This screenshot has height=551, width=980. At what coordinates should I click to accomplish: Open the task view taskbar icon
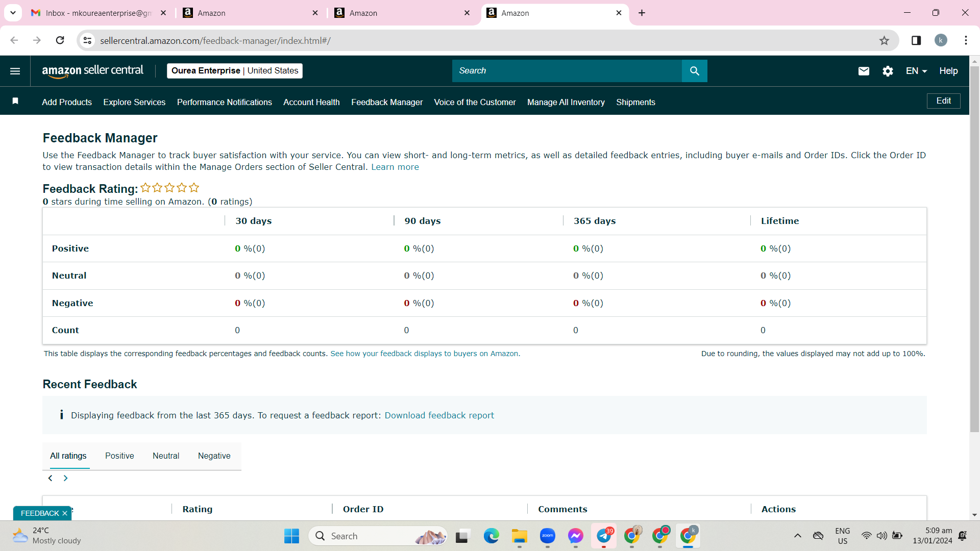coord(462,536)
